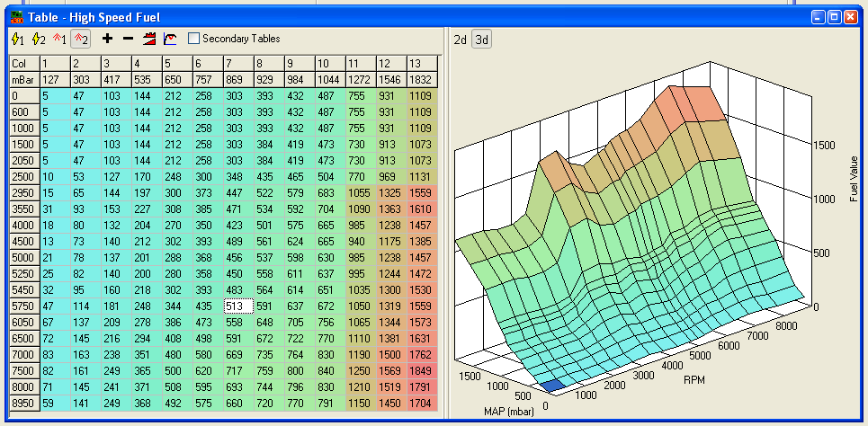Screen dimensions: 868x426
Task: Click cell 1631 in row 6500
Action: pyautogui.click(x=423, y=339)
